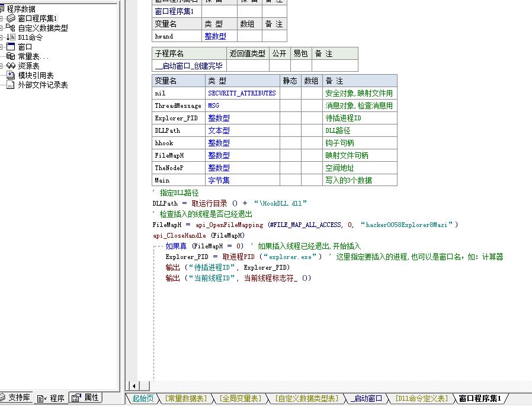Click the 输出 ("当前线程ID") code line
The image size is (532, 406).
point(238,278)
